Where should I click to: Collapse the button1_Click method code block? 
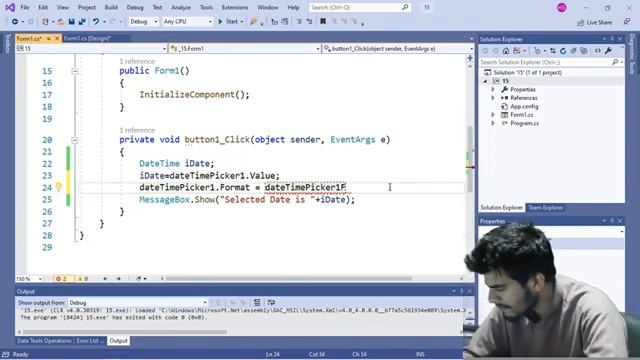click(x=75, y=140)
